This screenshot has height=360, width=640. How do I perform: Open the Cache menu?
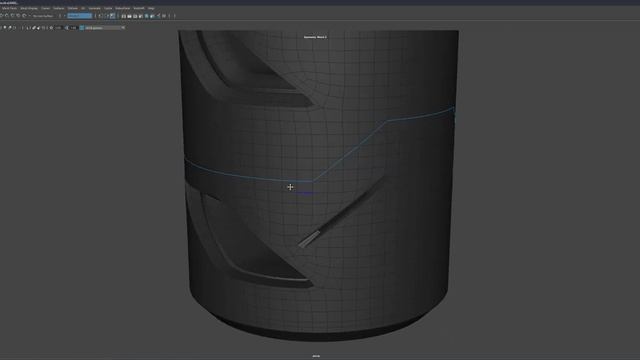click(x=108, y=8)
